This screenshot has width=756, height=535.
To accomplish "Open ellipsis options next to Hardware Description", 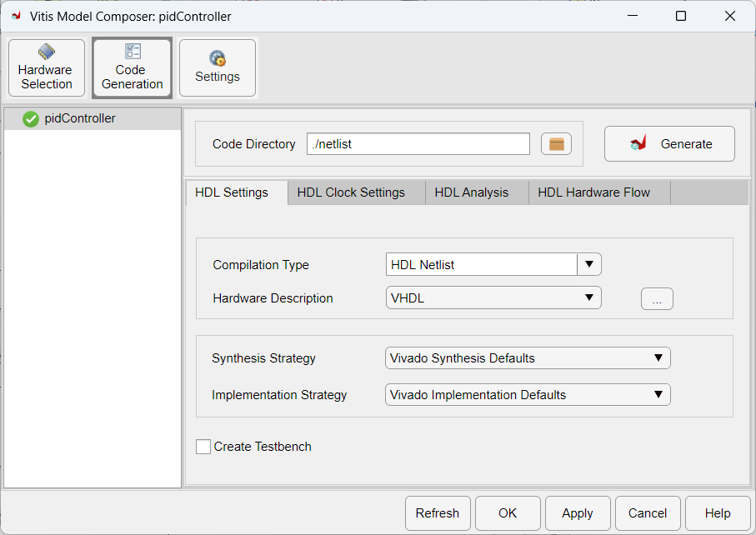I will (657, 298).
